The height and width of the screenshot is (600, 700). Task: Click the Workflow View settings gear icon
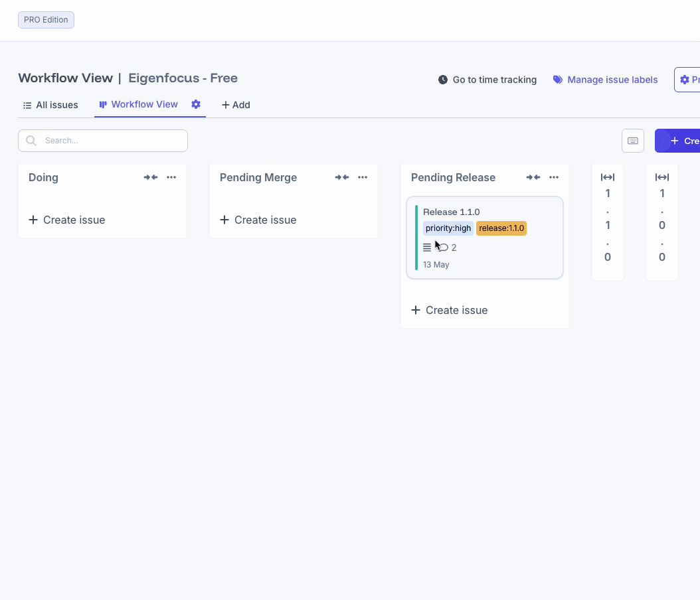196,104
